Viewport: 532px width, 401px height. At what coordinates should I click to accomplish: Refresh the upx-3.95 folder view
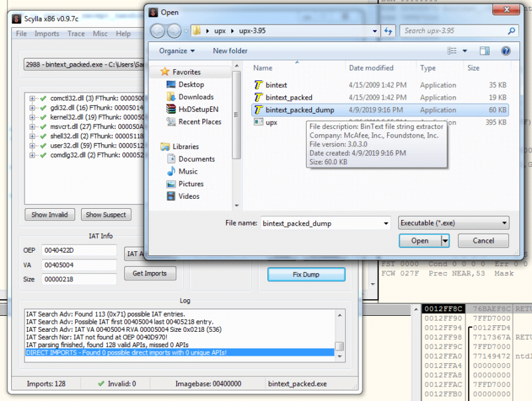[x=388, y=31]
